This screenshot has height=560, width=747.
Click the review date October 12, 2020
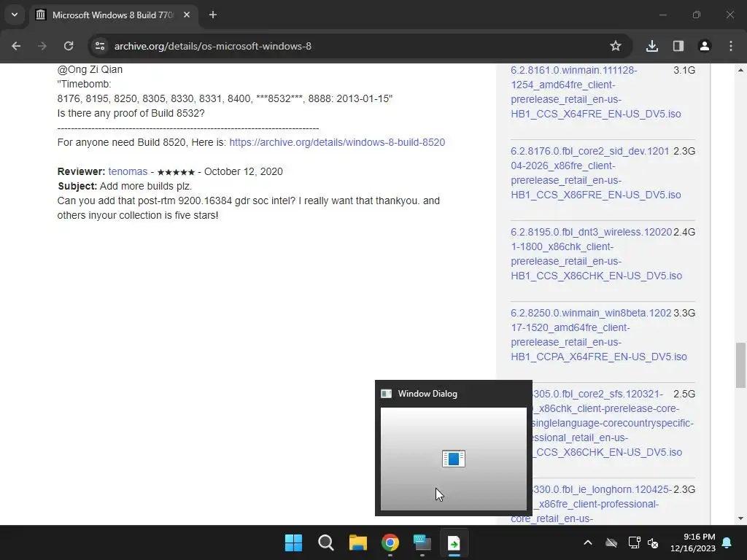pyautogui.click(x=244, y=171)
